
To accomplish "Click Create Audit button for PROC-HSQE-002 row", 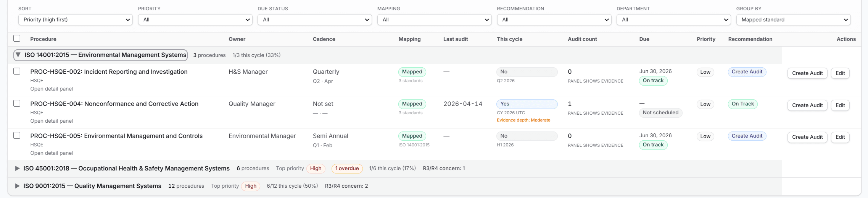I will tap(807, 73).
